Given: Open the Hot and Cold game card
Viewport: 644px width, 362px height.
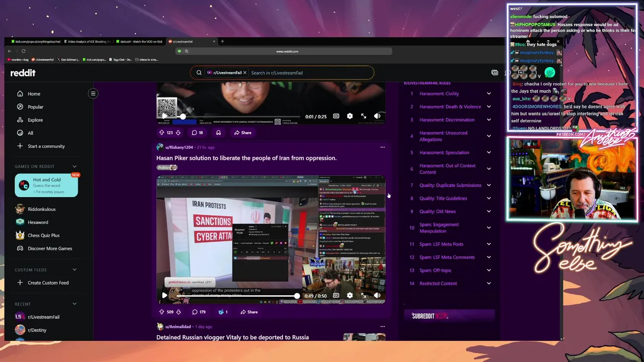Looking at the screenshot, I should click(x=46, y=186).
